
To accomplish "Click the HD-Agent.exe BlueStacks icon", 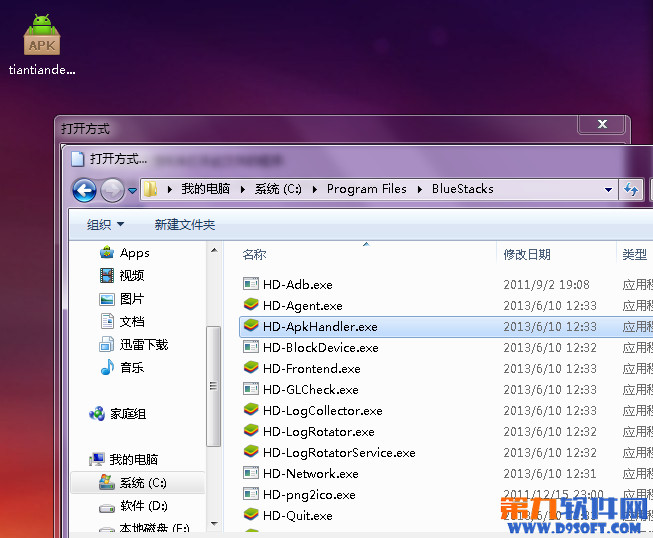I will (x=251, y=305).
